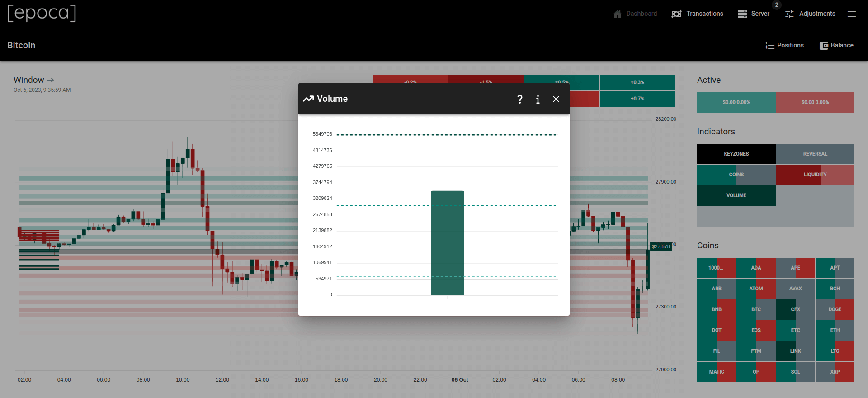Select the DOT coin tile
868x398 pixels.
point(717,331)
